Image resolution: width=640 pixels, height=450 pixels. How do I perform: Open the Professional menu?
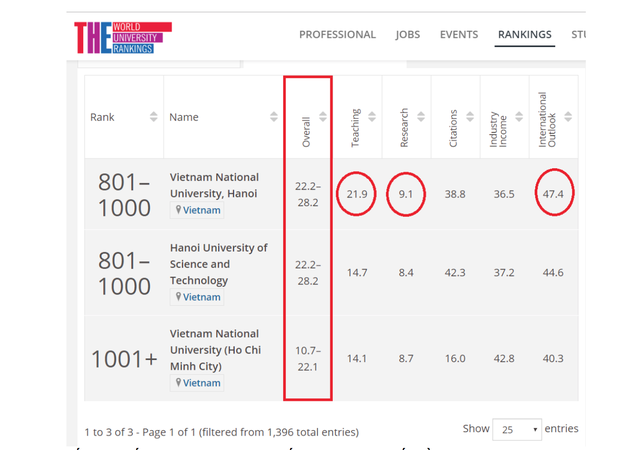[x=337, y=35]
